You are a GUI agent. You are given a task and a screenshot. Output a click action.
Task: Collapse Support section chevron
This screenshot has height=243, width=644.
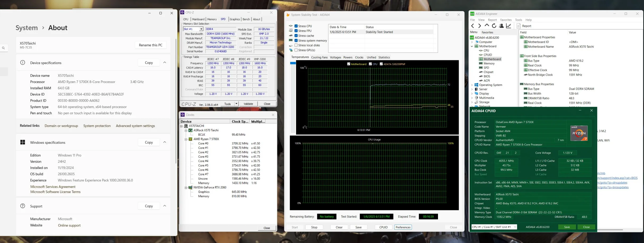click(x=165, y=206)
